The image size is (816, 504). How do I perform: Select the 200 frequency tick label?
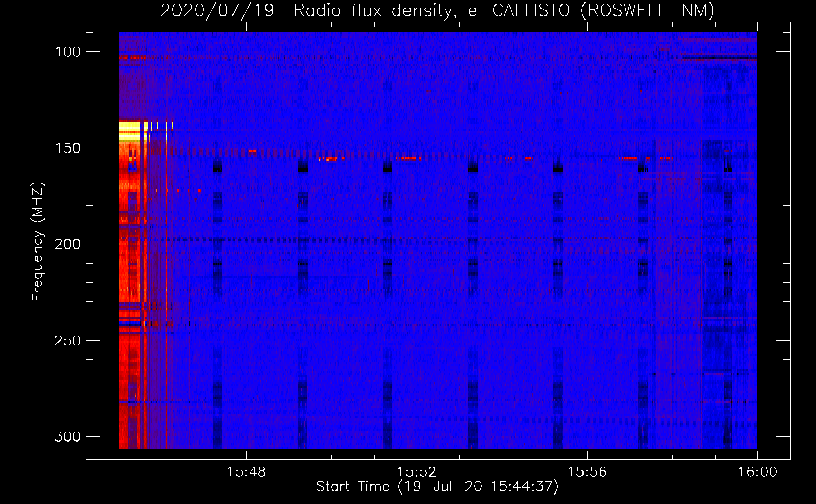68,244
